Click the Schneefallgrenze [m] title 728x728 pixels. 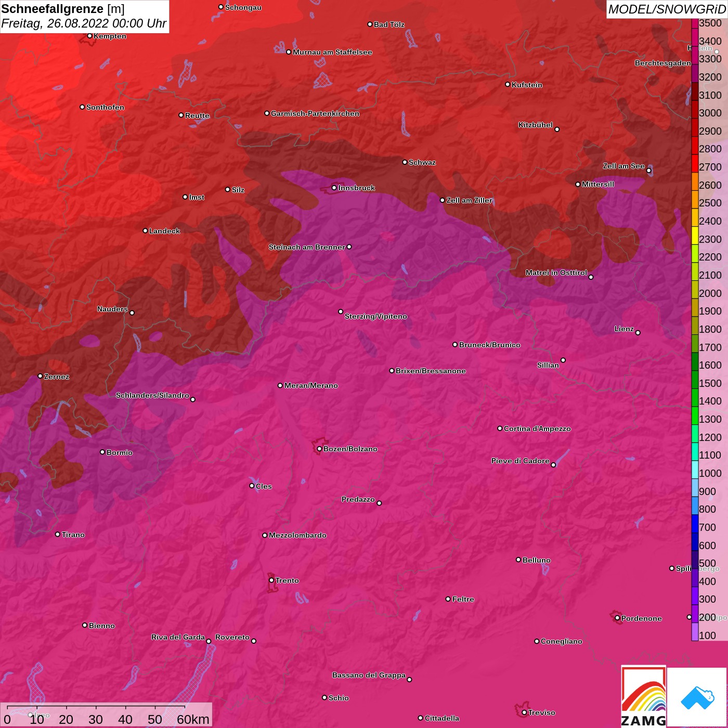pyautogui.click(x=63, y=9)
